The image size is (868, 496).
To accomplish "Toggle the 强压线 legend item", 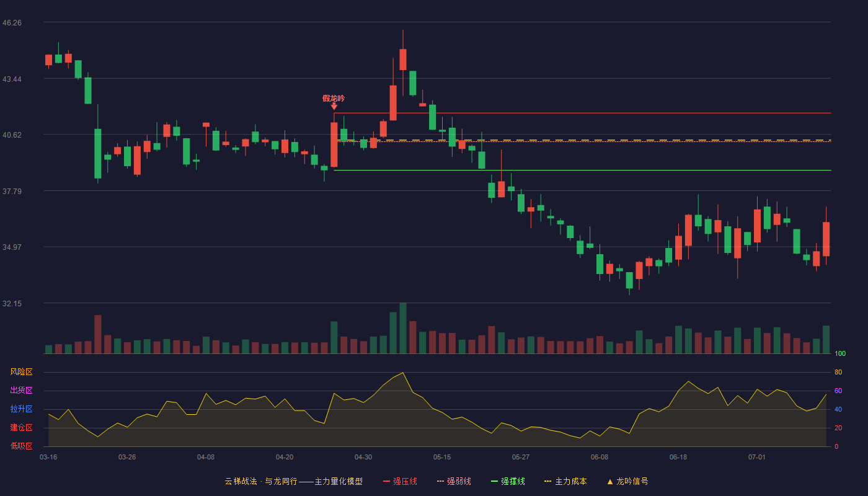I will [x=400, y=481].
